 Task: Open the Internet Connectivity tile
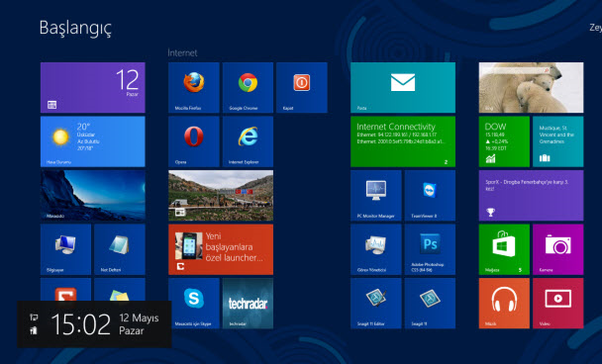point(403,141)
